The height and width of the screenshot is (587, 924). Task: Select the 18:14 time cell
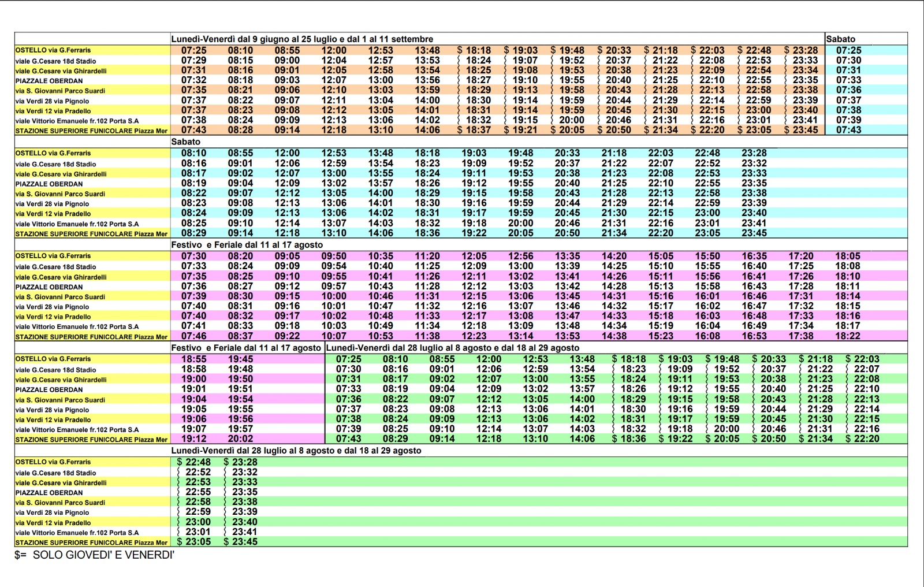[x=848, y=296]
